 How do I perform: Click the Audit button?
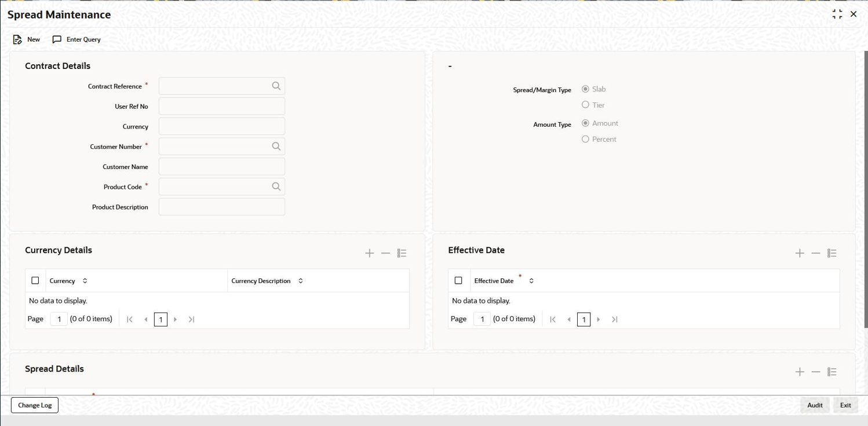point(815,405)
